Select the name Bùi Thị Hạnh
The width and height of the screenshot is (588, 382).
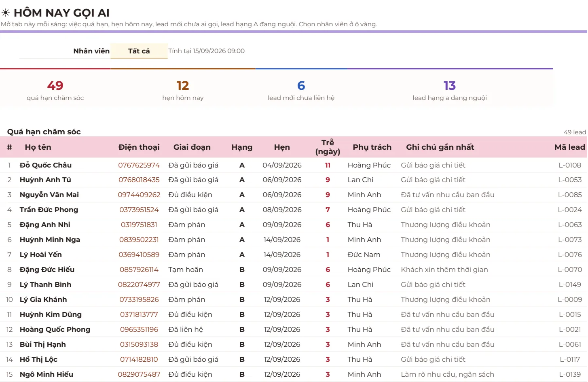[43, 344]
